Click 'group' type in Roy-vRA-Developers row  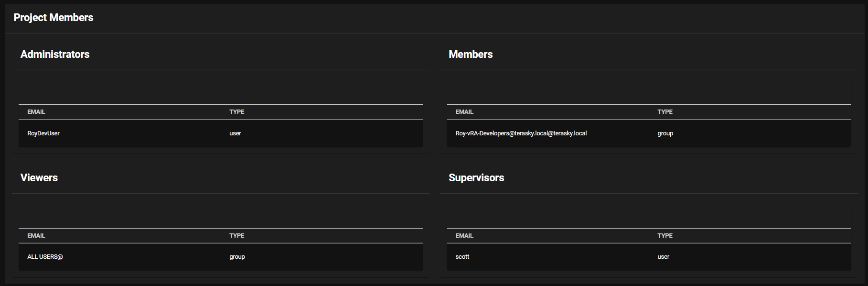tap(665, 133)
